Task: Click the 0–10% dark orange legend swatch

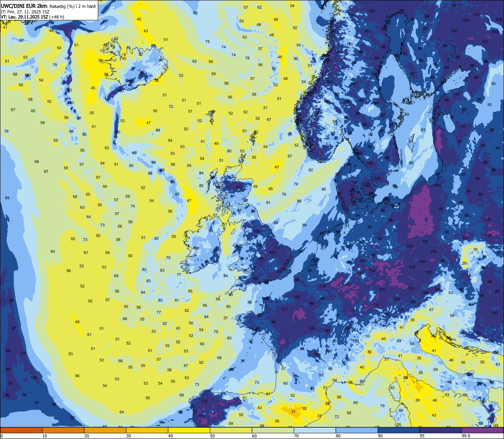Action: pyautogui.click(x=21, y=430)
